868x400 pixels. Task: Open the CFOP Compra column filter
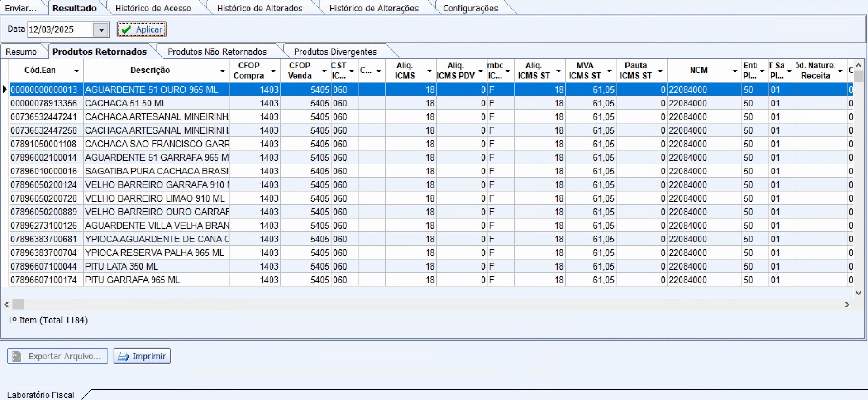pyautogui.click(x=273, y=71)
